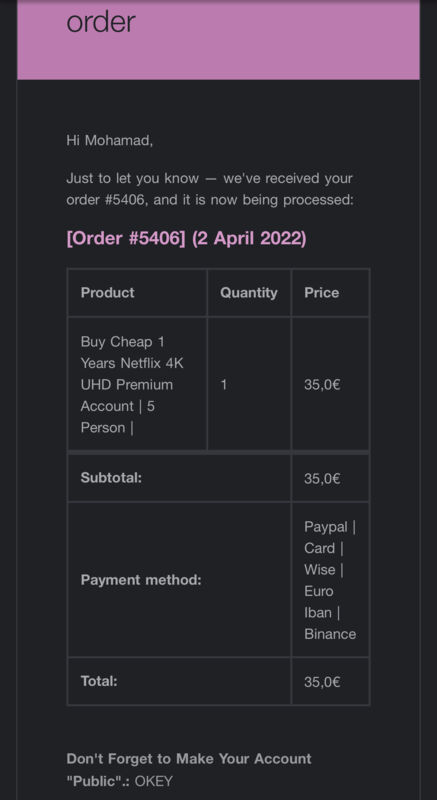This screenshot has width=437, height=800.
Task: Click the Paypal payment text
Action: [x=326, y=527]
